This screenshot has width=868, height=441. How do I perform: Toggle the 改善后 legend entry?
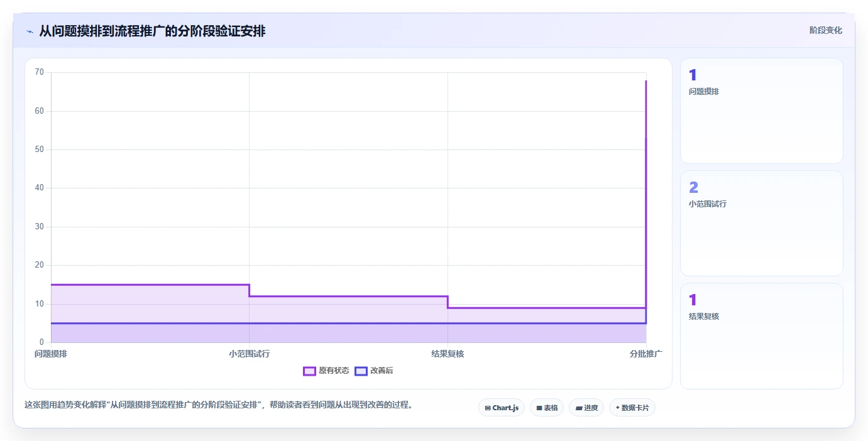(x=374, y=371)
